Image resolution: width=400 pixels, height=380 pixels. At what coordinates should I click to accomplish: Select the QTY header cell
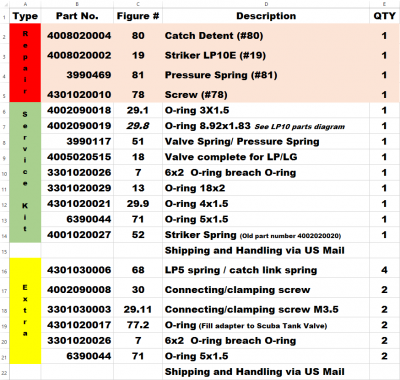pyautogui.click(x=384, y=16)
